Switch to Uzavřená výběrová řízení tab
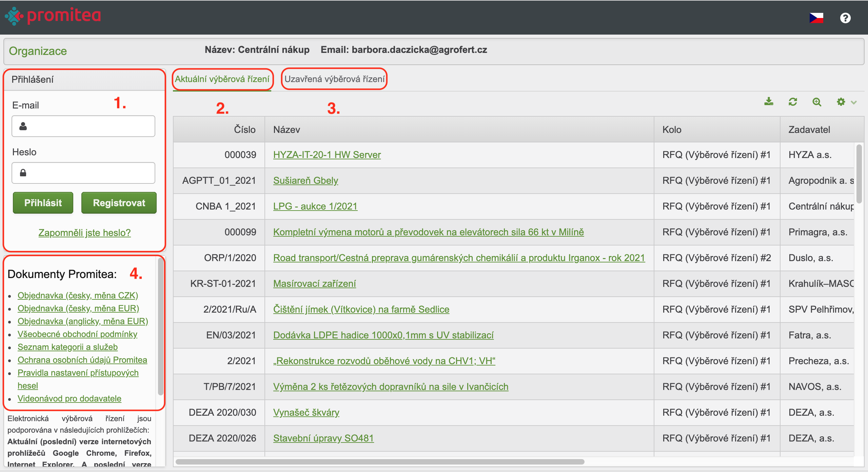This screenshot has height=472, width=868. [x=334, y=79]
